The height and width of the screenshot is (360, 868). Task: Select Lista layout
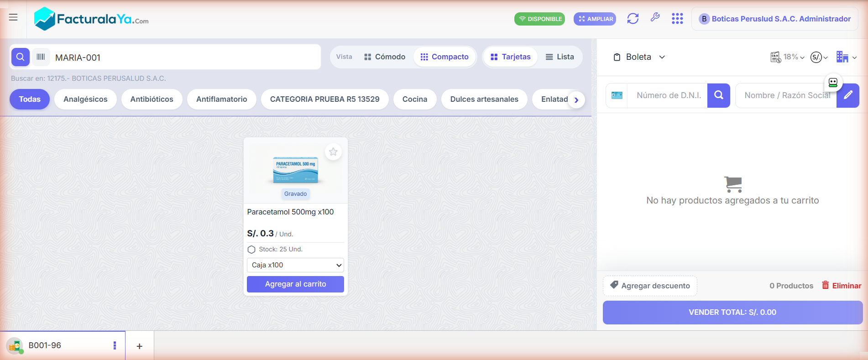pos(560,57)
